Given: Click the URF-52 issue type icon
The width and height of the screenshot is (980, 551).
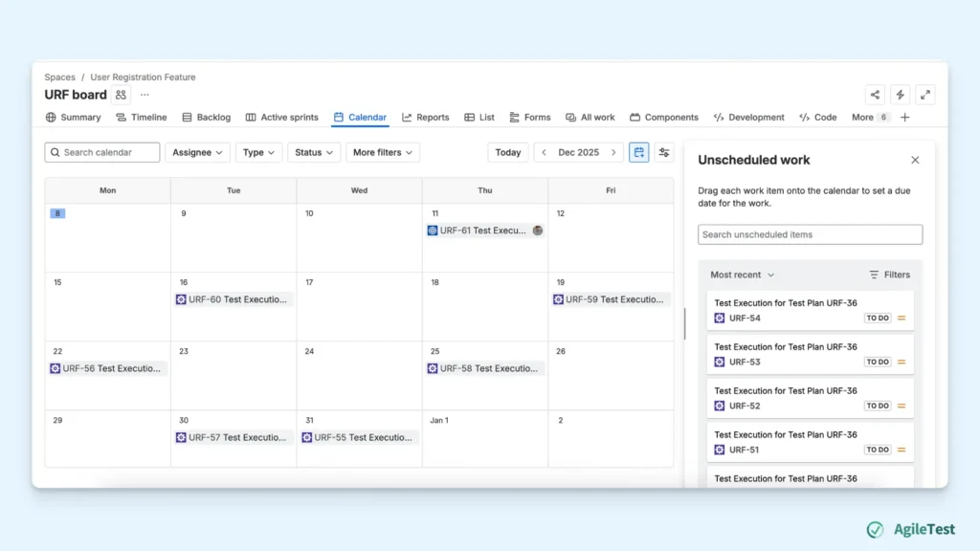Looking at the screenshot, I should pyautogui.click(x=720, y=406).
